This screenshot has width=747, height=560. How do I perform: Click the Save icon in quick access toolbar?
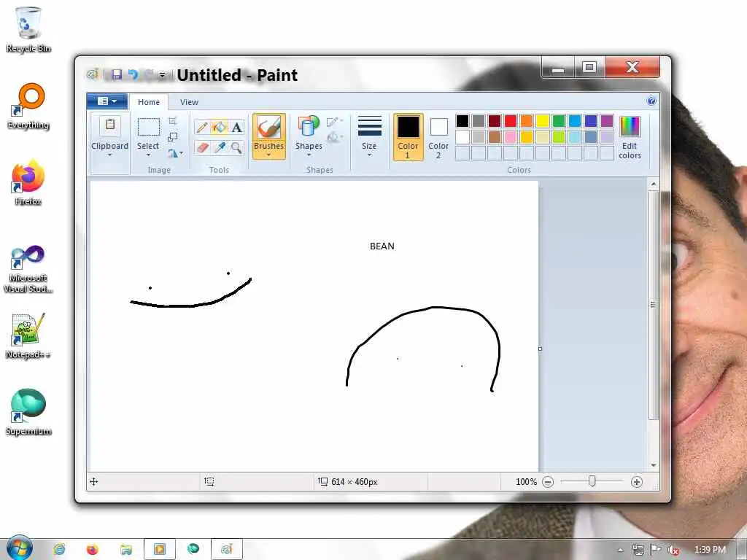pos(117,74)
